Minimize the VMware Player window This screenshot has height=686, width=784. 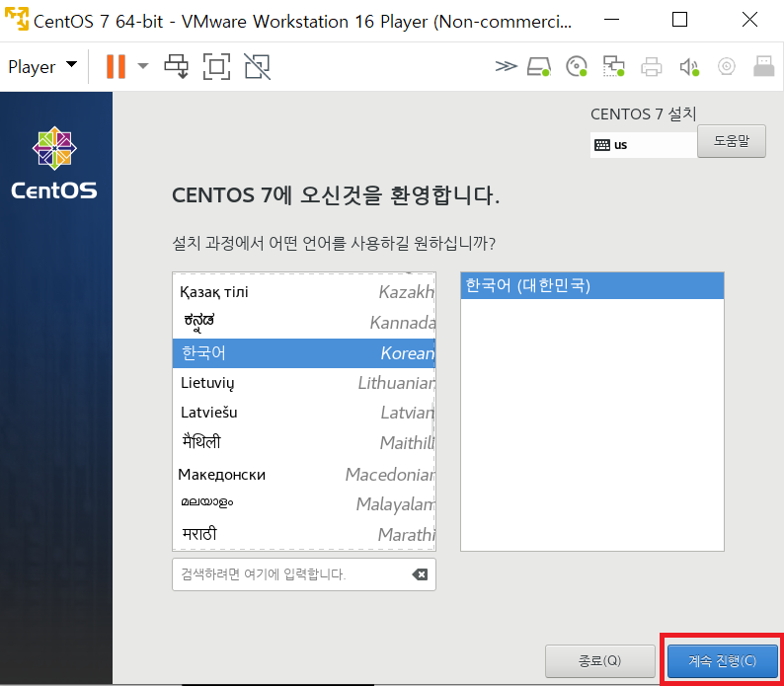point(611,20)
